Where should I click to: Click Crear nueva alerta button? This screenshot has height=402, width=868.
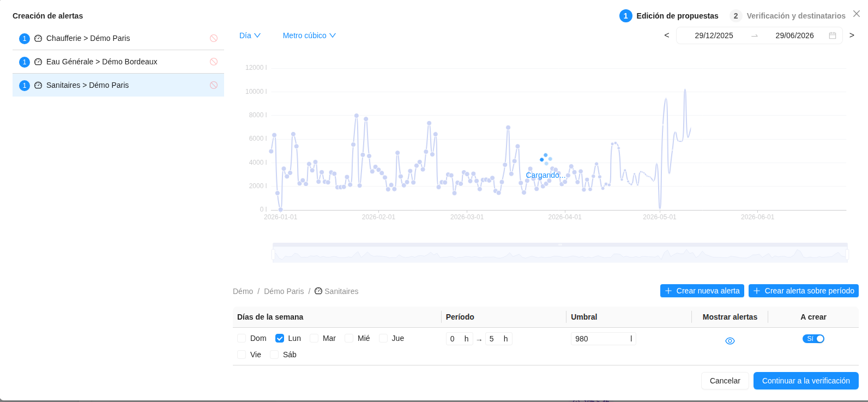[x=702, y=291]
